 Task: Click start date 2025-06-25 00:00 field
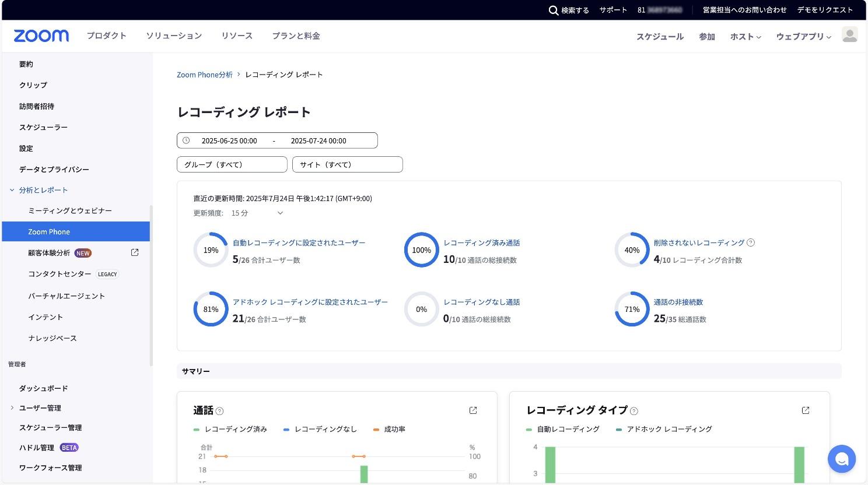[229, 140]
